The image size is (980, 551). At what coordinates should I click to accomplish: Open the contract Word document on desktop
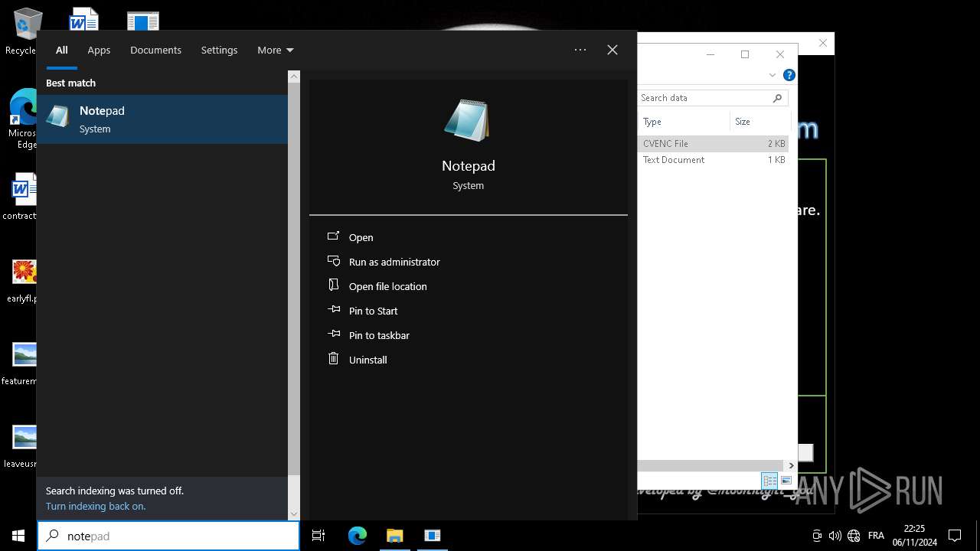pos(21,197)
